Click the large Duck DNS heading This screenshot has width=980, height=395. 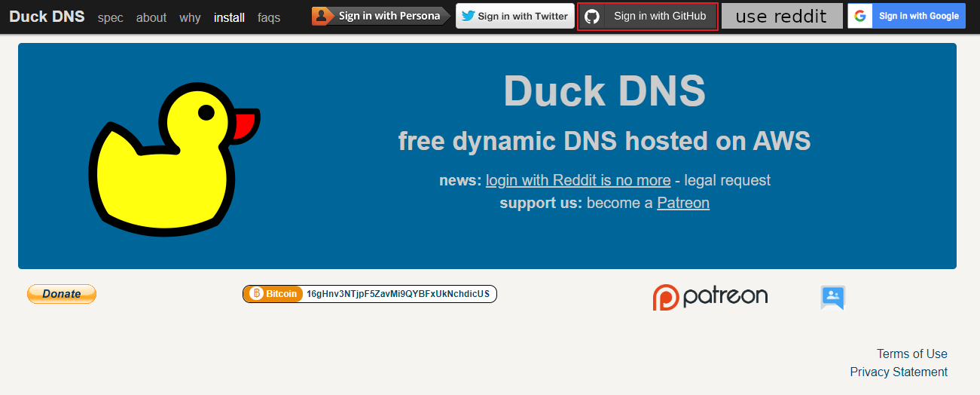(604, 91)
